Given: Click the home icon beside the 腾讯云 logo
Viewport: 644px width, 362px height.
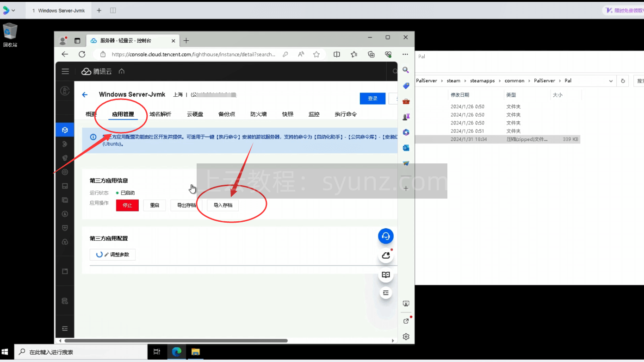Looking at the screenshot, I should click(x=122, y=71).
